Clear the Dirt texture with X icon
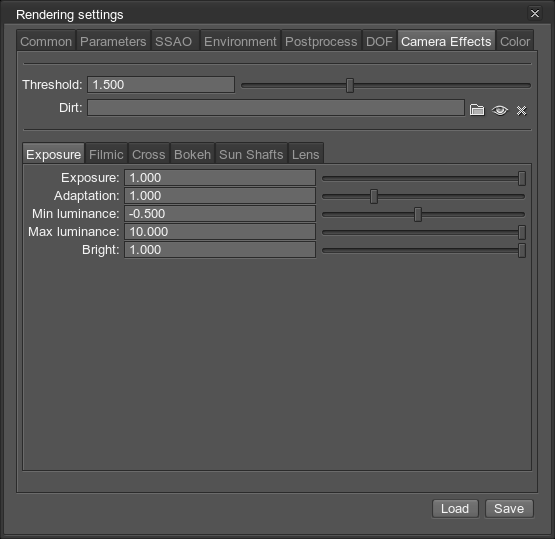The height and width of the screenshot is (539, 555). pyautogui.click(x=521, y=110)
